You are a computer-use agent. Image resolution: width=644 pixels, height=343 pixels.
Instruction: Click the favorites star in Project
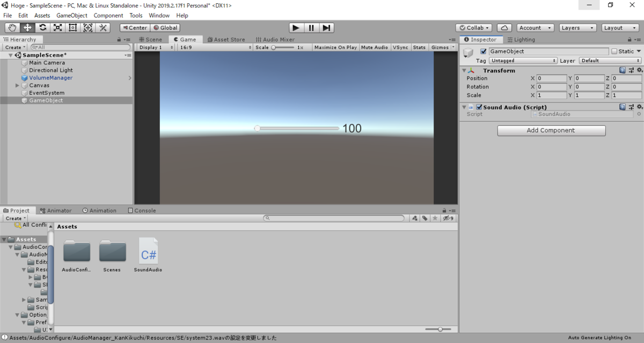pyautogui.click(x=435, y=218)
